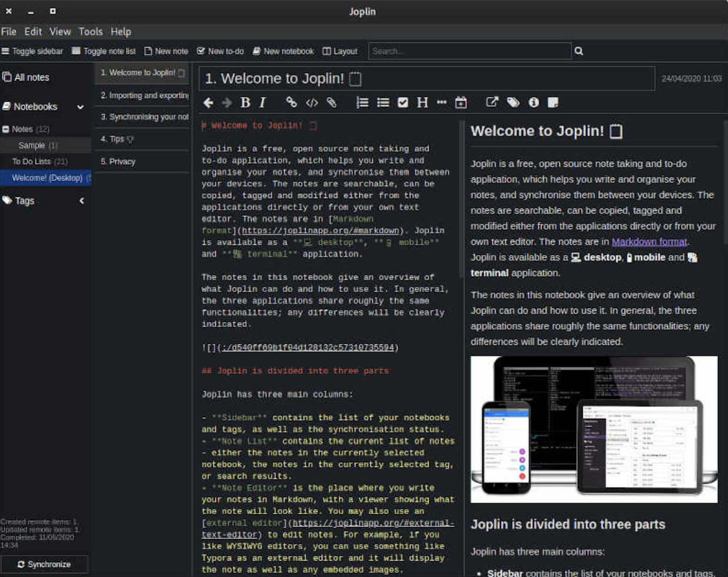The height and width of the screenshot is (577, 728).
Task: Open the note tags editor
Action: pyautogui.click(x=513, y=102)
